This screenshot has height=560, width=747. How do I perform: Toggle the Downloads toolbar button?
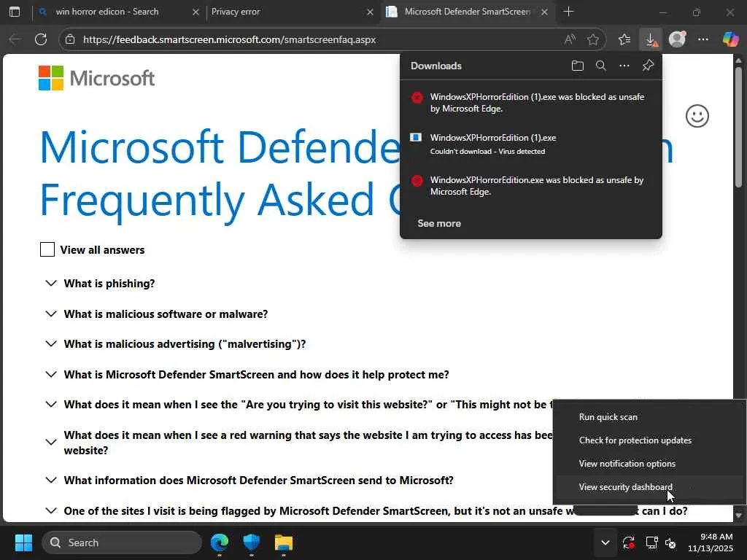point(651,39)
